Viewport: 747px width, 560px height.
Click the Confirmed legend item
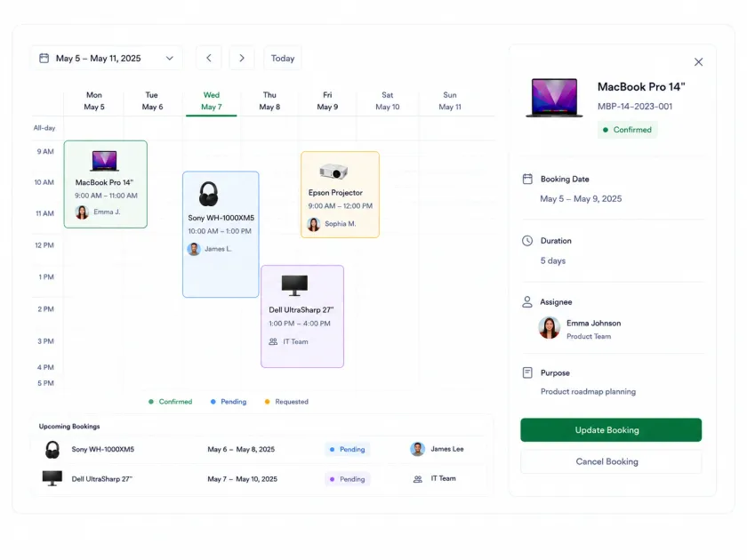point(170,402)
